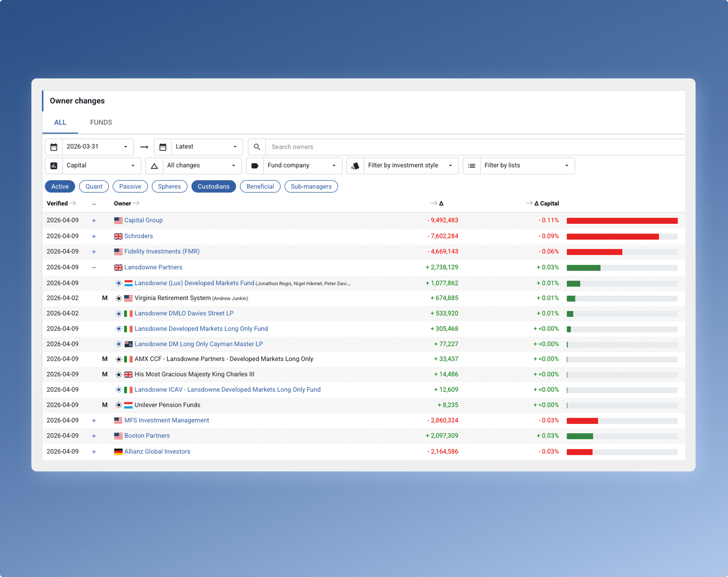Open the Filter by investment style dropdown
The image size is (728, 577).
coord(411,166)
